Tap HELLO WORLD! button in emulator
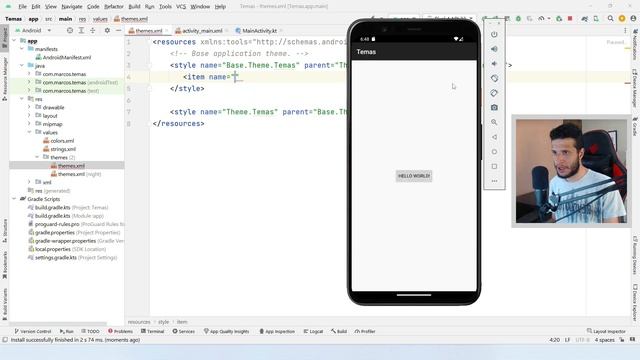This screenshot has width=640, height=360. click(x=414, y=176)
